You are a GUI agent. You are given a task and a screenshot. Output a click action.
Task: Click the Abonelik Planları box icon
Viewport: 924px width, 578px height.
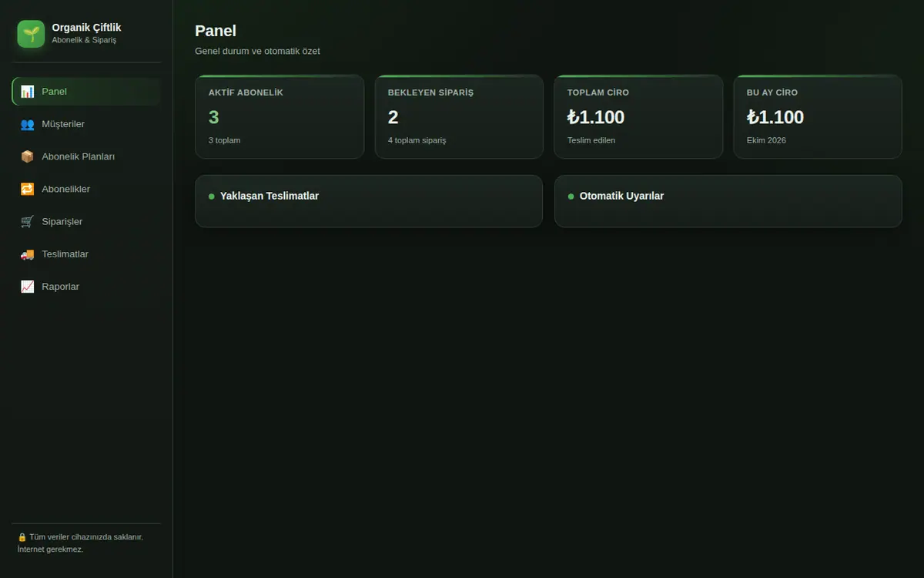click(27, 156)
